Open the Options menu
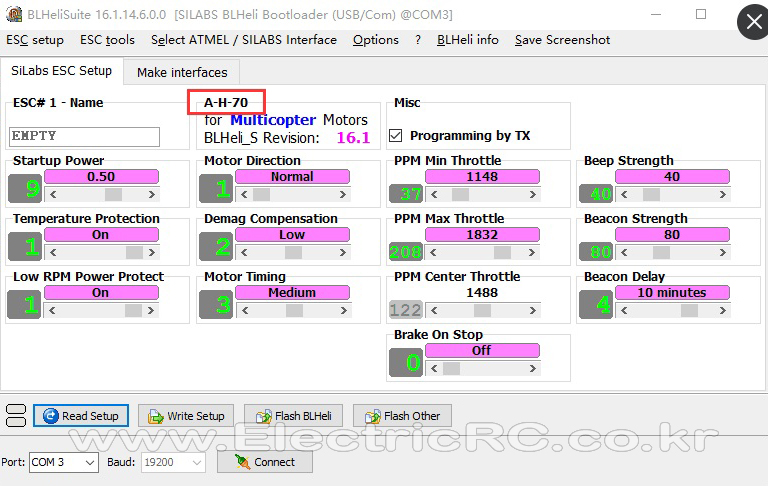The image size is (768, 486). (376, 40)
